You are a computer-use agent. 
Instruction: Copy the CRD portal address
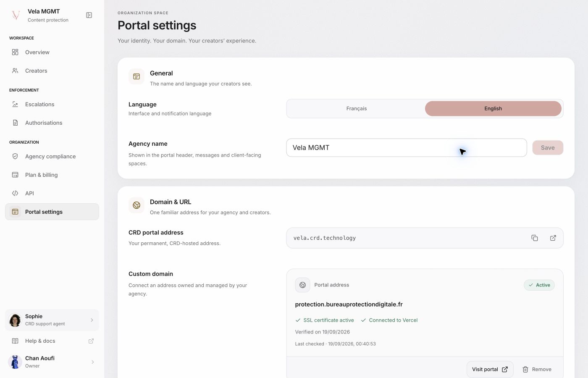coord(535,238)
